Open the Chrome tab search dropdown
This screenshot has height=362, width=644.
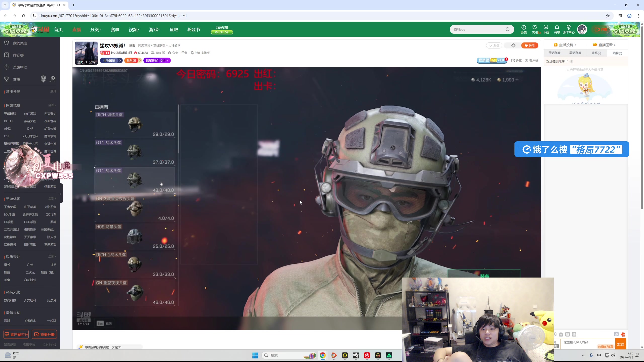[x=5, y=5]
